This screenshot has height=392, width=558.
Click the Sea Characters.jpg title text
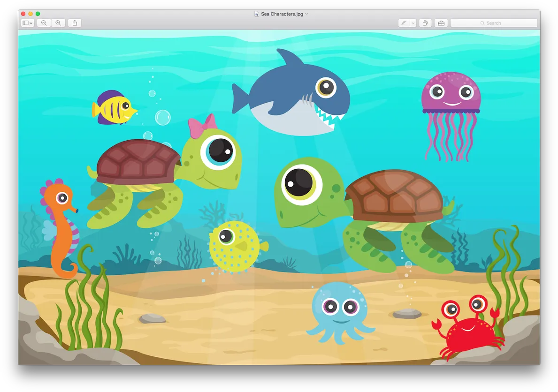click(282, 14)
